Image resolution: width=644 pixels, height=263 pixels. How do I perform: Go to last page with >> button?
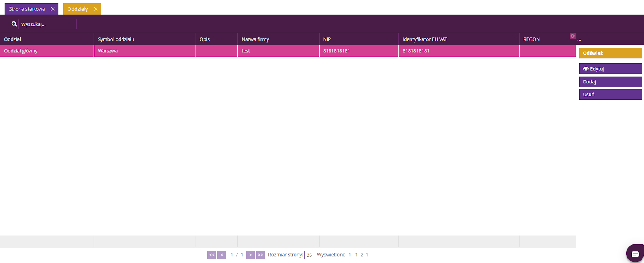pyautogui.click(x=261, y=255)
